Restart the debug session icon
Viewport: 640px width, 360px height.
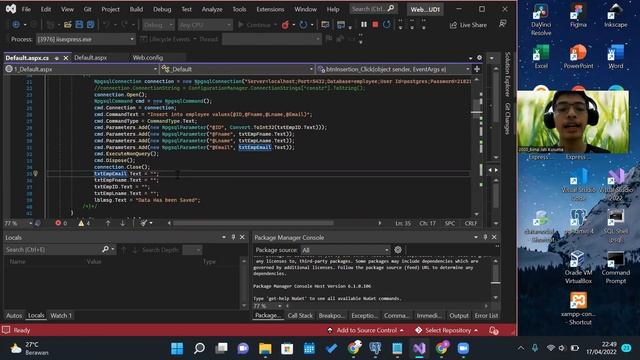(x=387, y=25)
